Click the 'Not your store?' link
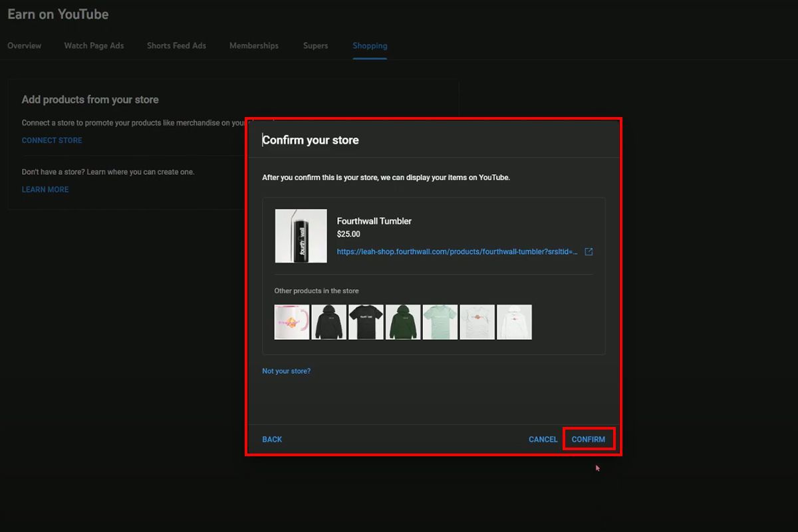This screenshot has width=798, height=532. tap(286, 371)
